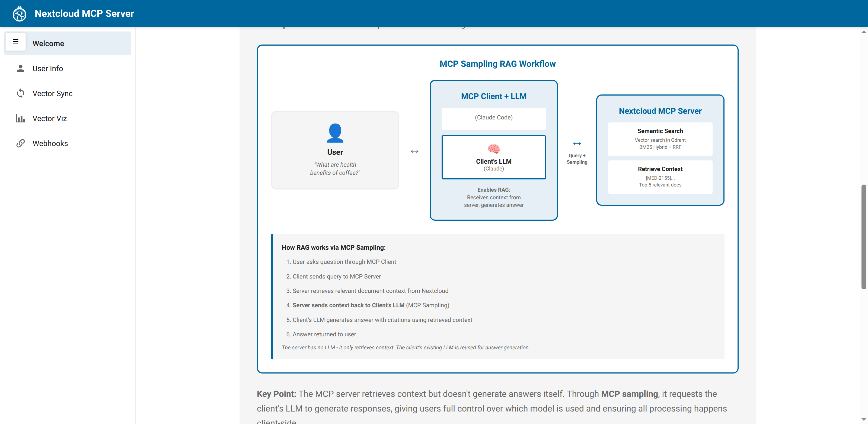Click the blue Query + Sampling arrow
The width and height of the screenshot is (868, 424).
tap(577, 144)
